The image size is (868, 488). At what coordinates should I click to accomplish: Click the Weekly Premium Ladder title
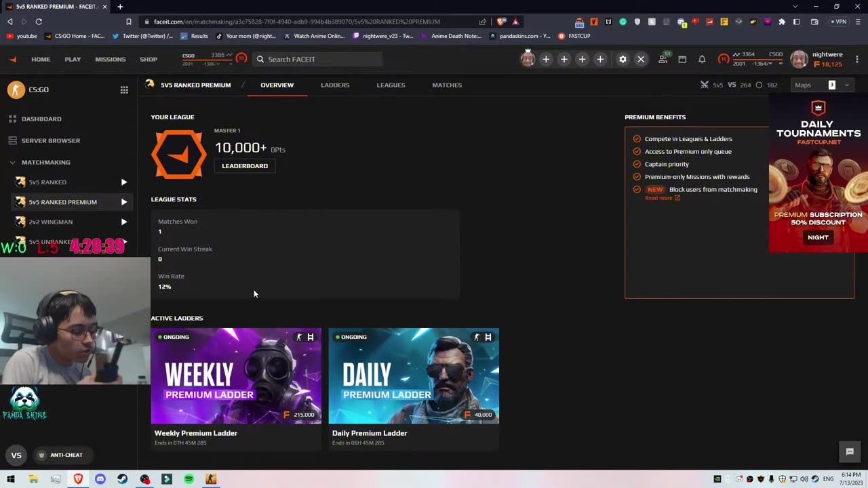[196, 433]
